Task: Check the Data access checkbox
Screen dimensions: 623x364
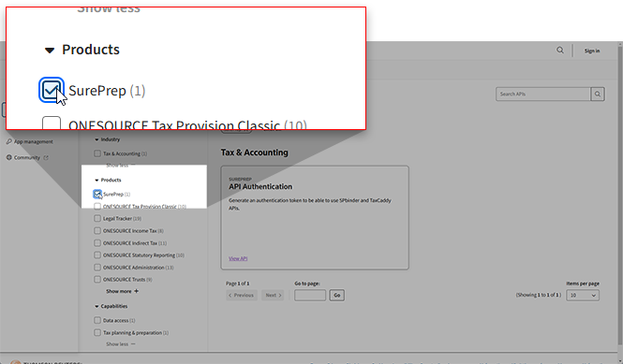Action: coord(97,320)
